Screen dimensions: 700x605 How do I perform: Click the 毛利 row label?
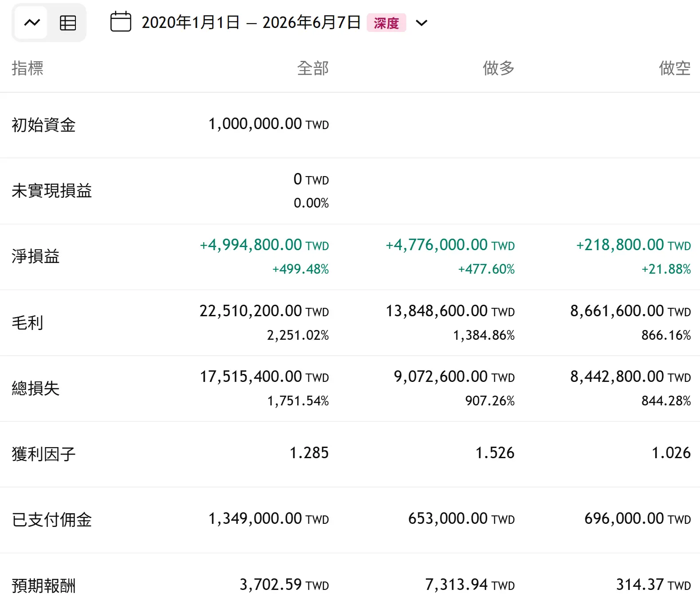click(28, 322)
